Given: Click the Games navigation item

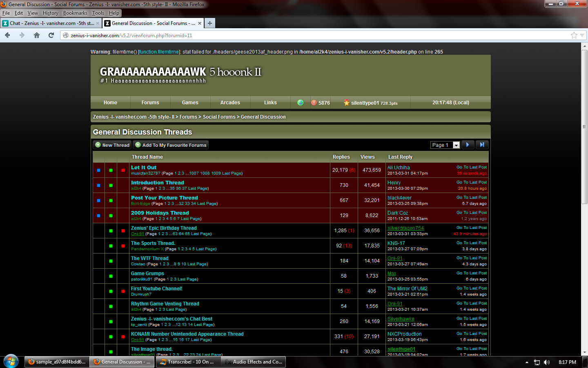Looking at the screenshot, I should point(190,103).
